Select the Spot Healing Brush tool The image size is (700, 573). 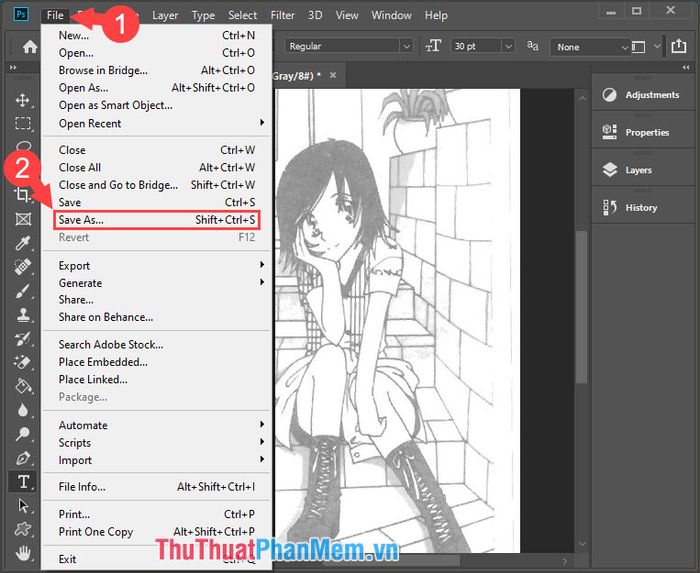[x=23, y=267]
